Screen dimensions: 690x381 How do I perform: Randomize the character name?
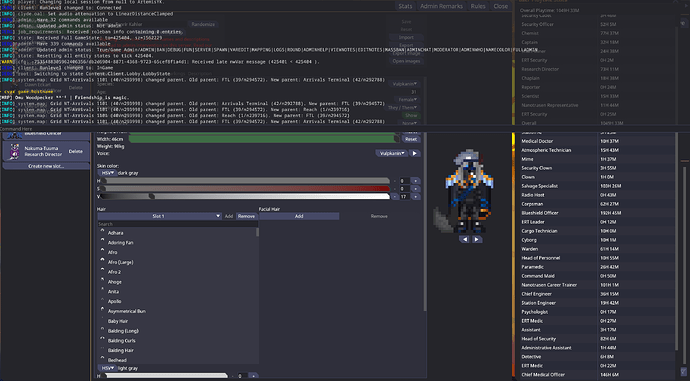point(203,24)
